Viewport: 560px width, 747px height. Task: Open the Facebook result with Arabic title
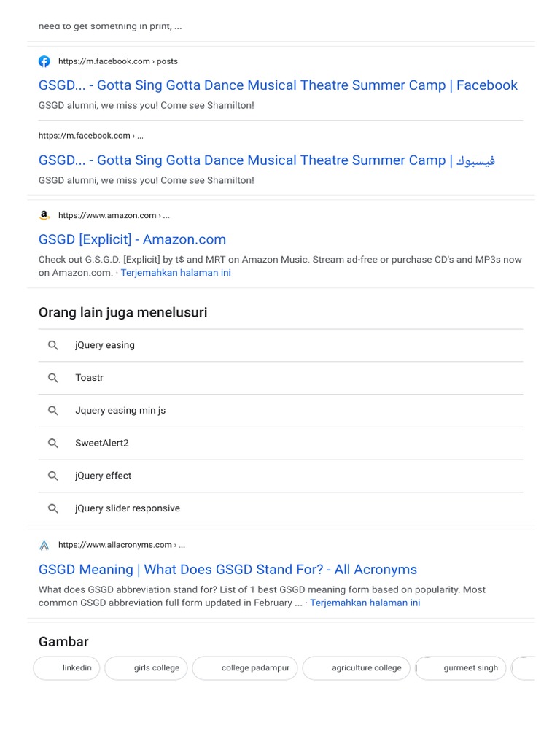coord(267,160)
